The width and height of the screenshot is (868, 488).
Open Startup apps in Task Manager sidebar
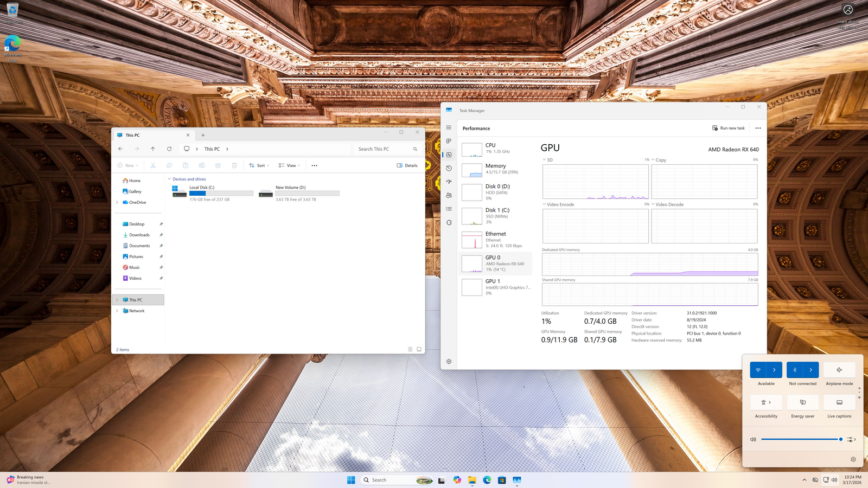(x=449, y=182)
